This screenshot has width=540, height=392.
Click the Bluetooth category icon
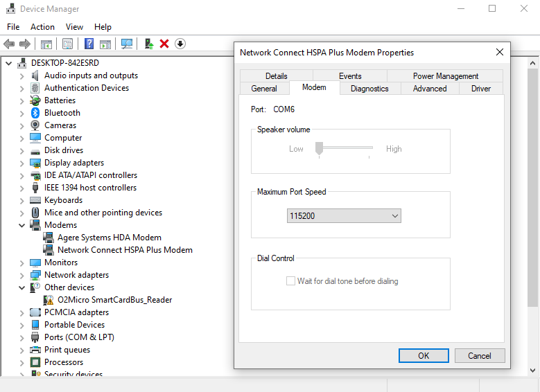coord(35,113)
